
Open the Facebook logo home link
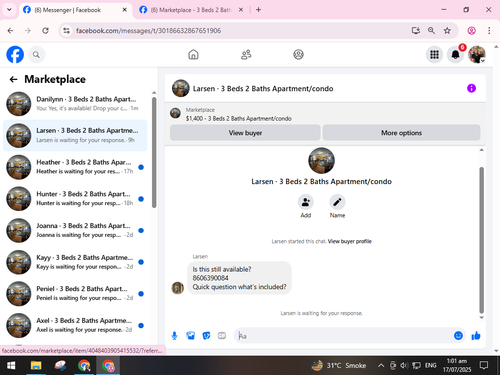coord(15,54)
